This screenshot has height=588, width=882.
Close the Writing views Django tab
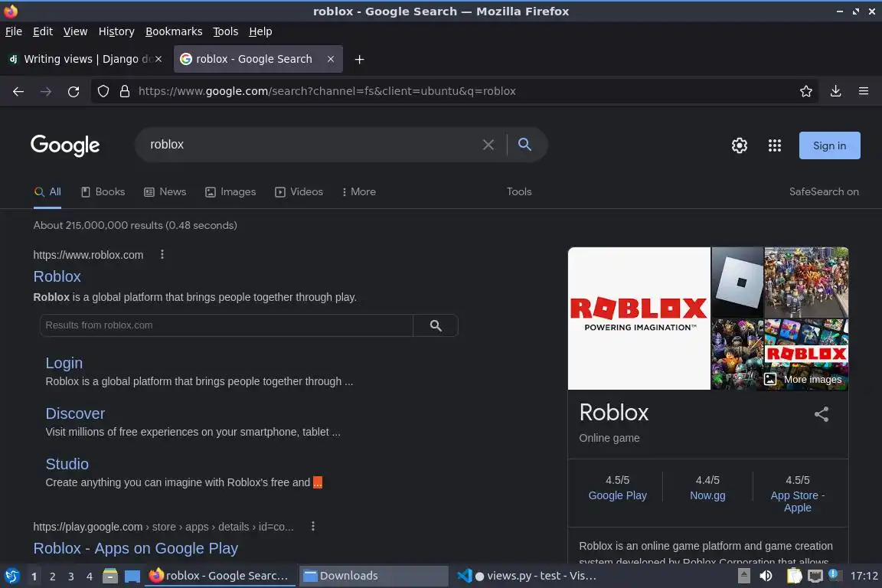click(158, 59)
